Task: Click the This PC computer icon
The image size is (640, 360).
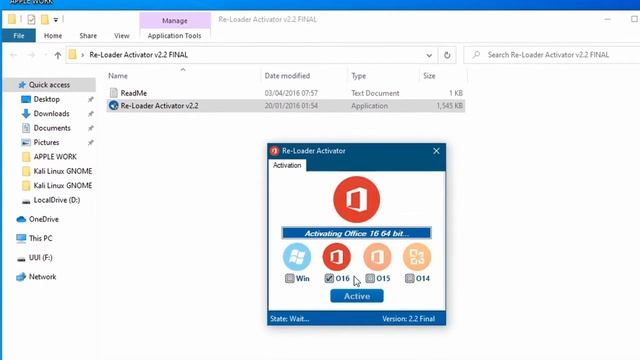Action: (21, 238)
